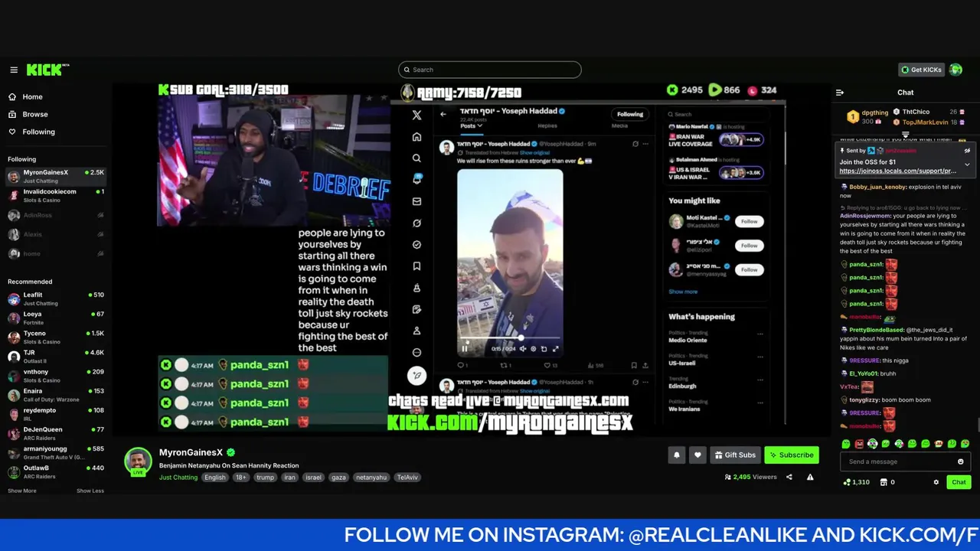Open the DeJenQueen recommended channel
This screenshot has height=551, width=980.
point(55,433)
